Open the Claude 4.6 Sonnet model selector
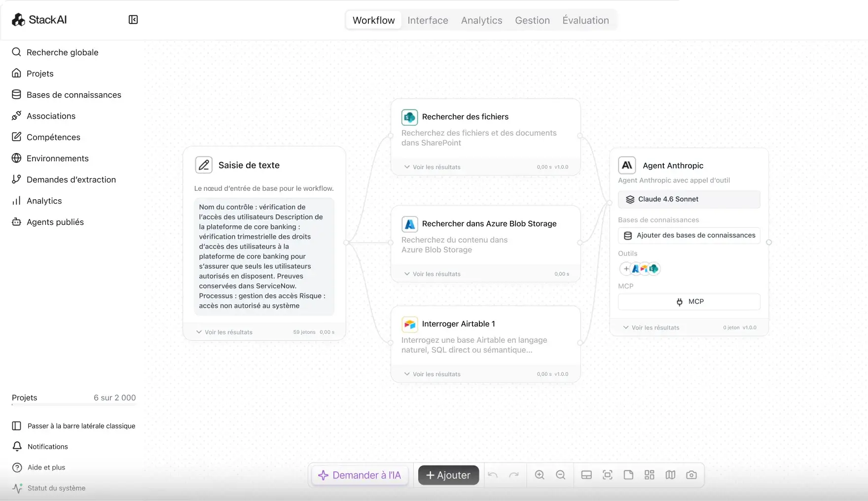 click(689, 199)
